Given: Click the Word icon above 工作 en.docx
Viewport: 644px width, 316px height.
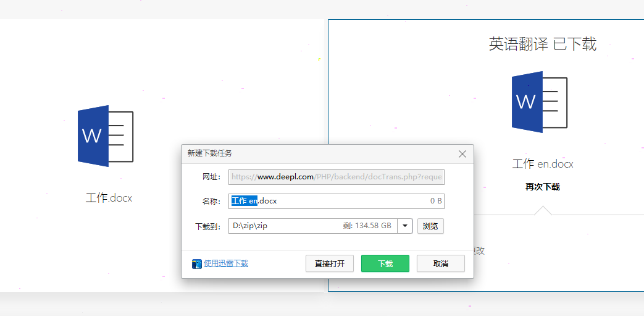Looking at the screenshot, I should 539,102.
